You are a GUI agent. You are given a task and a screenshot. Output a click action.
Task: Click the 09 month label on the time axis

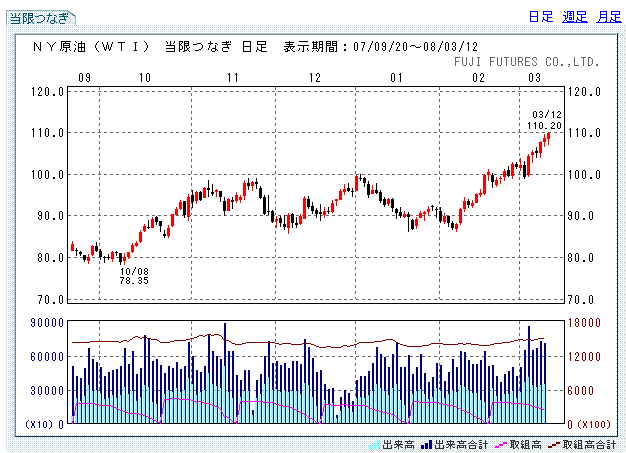(x=84, y=78)
